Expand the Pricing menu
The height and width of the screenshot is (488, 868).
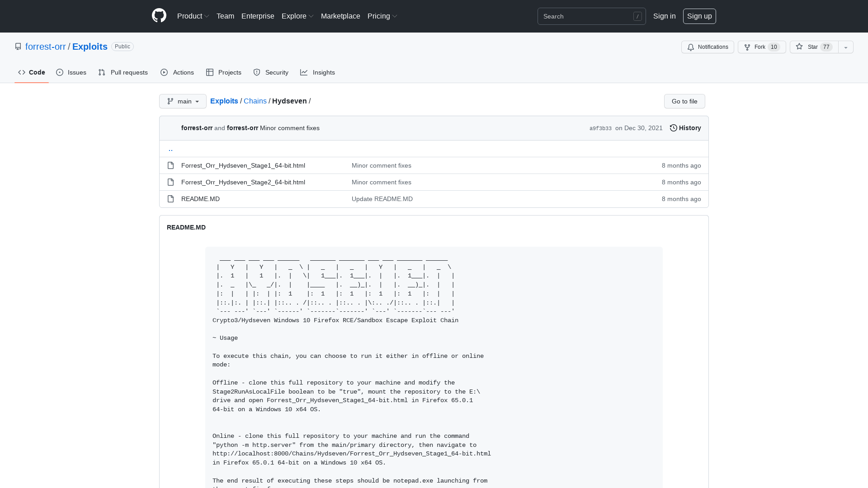pyautogui.click(x=382, y=16)
